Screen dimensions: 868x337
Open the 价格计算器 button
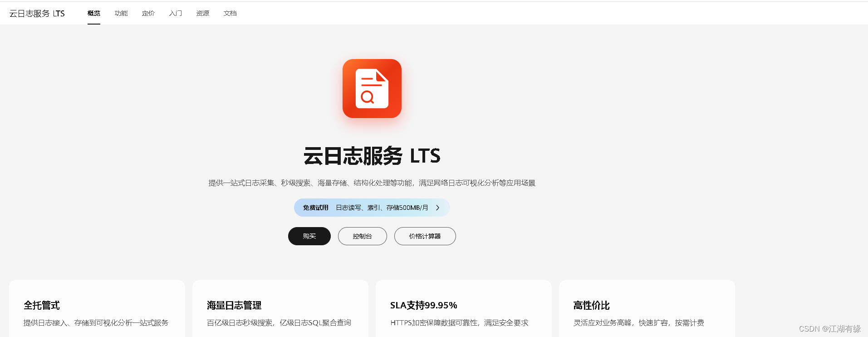pyautogui.click(x=425, y=236)
